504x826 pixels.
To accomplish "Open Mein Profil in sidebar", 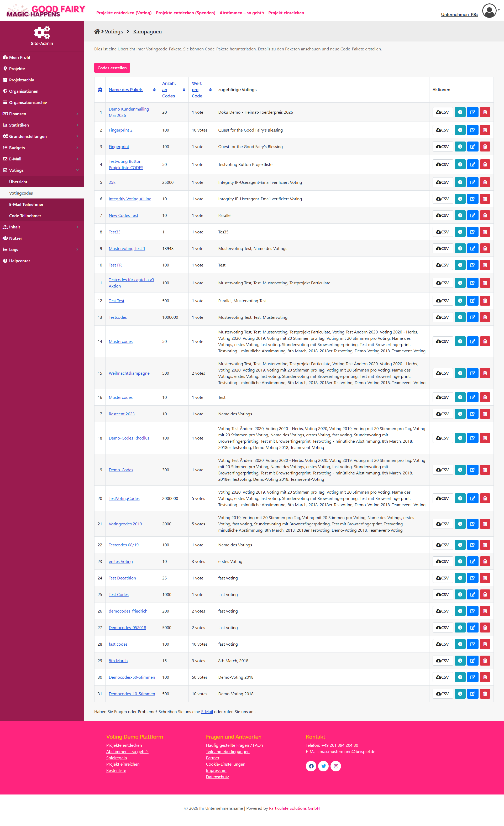I will 42,57.
